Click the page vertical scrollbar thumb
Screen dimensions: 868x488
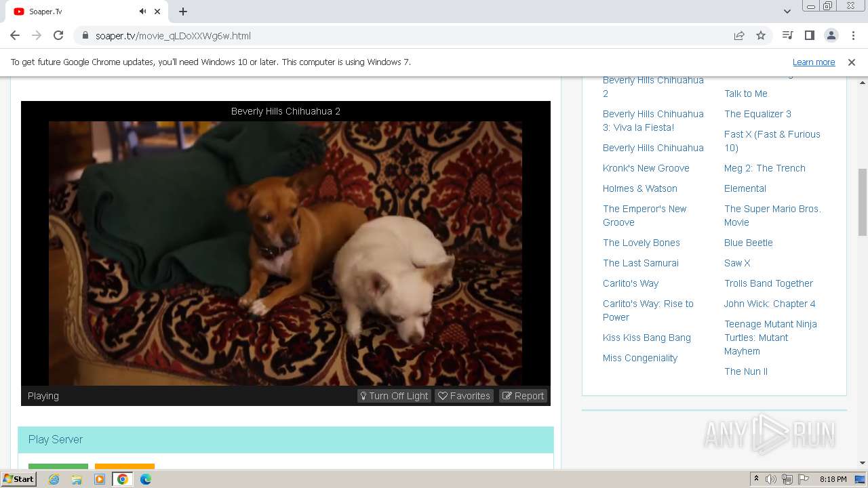click(x=863, y=202)
